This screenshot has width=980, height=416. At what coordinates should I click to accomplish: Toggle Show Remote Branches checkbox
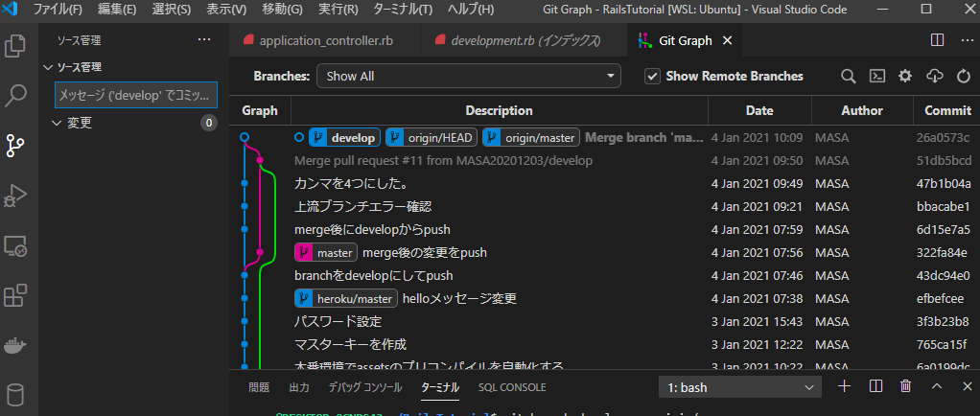point(652,77)
